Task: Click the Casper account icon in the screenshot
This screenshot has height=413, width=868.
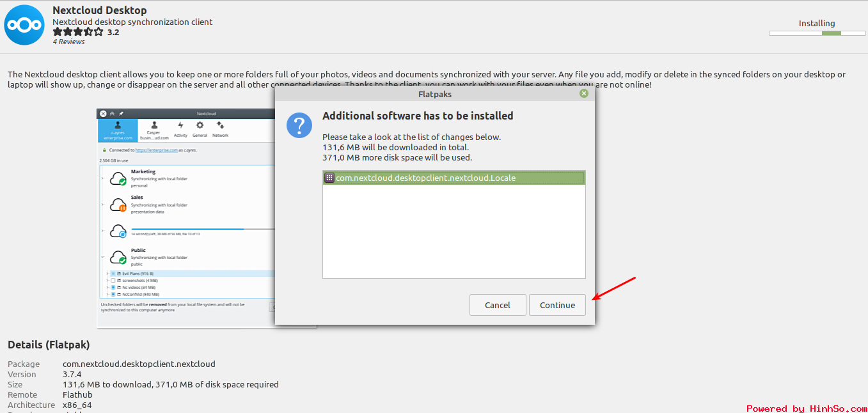Action: (154, 125)
